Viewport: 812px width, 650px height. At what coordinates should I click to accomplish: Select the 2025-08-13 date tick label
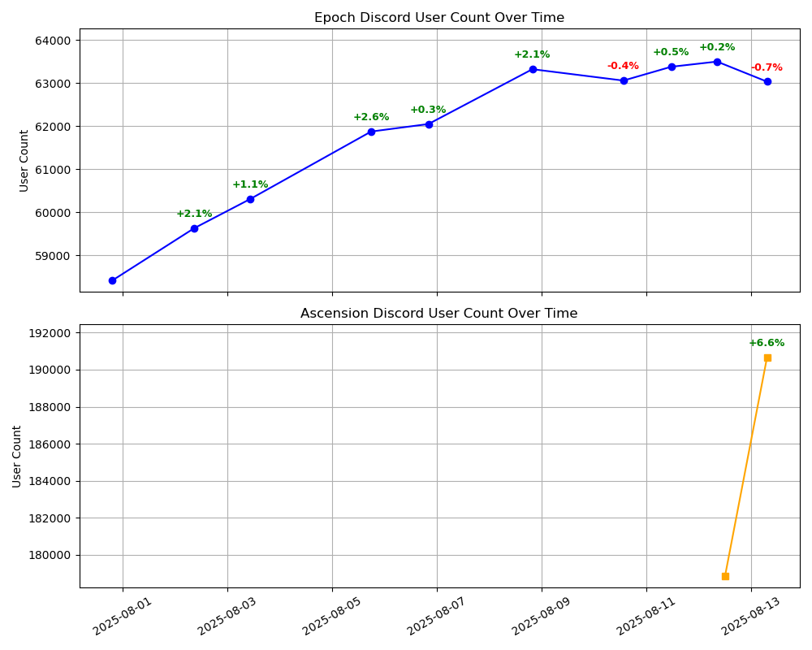click(751, 616)
